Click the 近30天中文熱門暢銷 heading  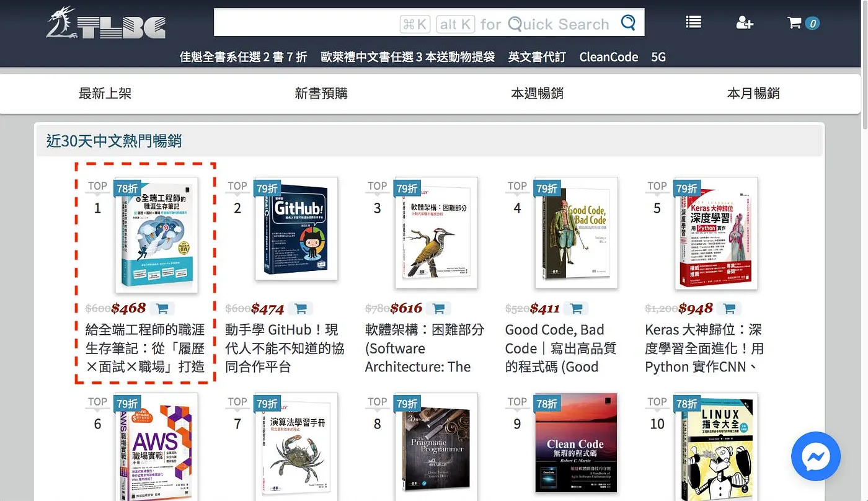[114, 141]
